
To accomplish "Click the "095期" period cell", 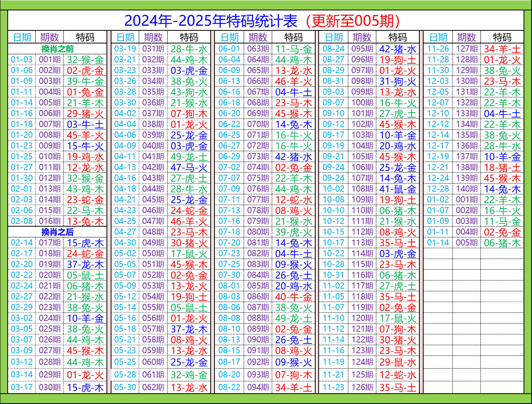I will [x=362, y=49].
